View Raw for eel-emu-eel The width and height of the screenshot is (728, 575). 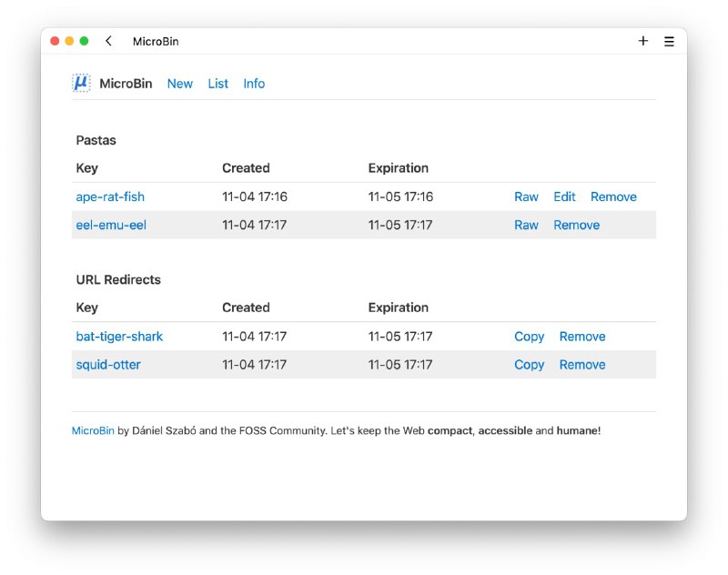tap(526, 225)
